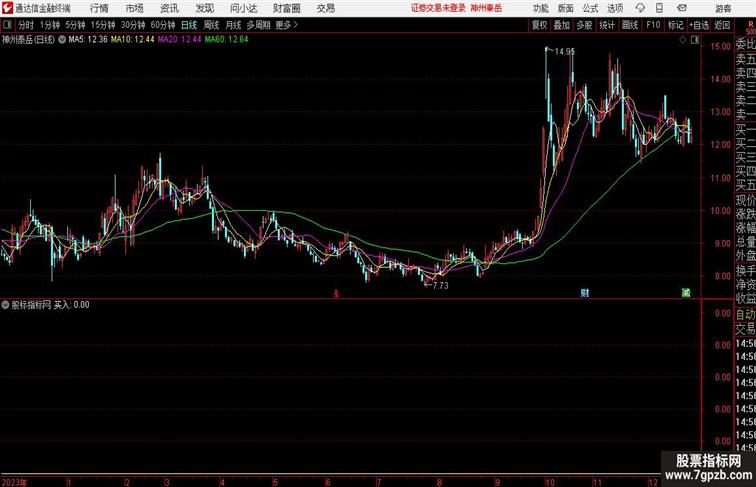Click the MA20: 12.44 indicator value
The image size is (756, 487).
click(x=179, y=40)
